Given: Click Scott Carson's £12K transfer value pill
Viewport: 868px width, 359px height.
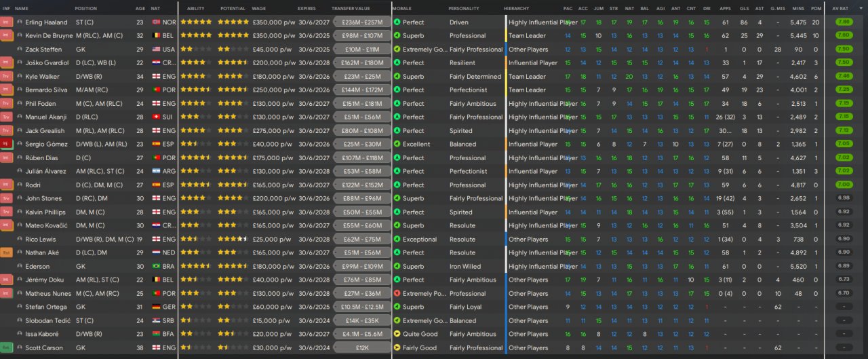Looking at the screenshot, I should [363, 348].
